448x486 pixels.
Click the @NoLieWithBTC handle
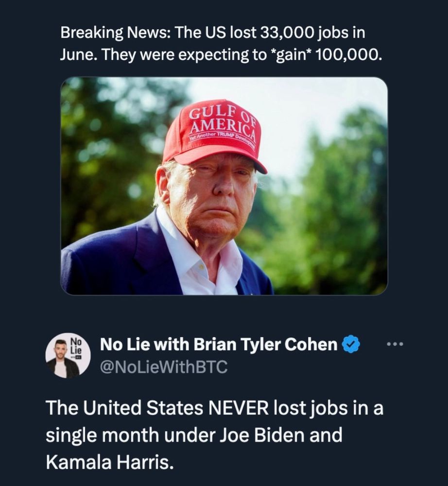point(163,367)
